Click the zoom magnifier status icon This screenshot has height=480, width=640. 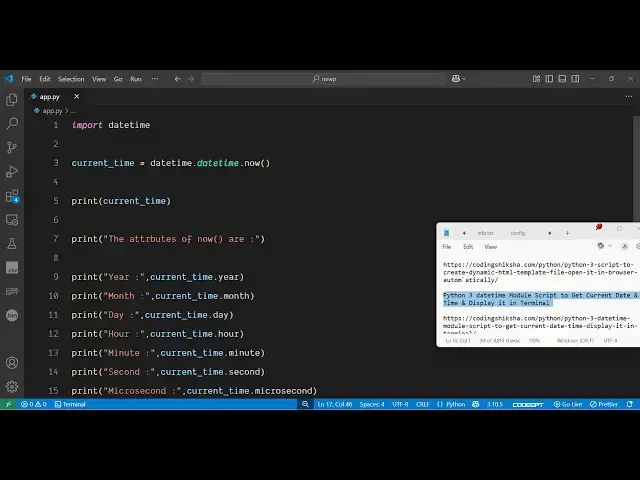[305, 404]
